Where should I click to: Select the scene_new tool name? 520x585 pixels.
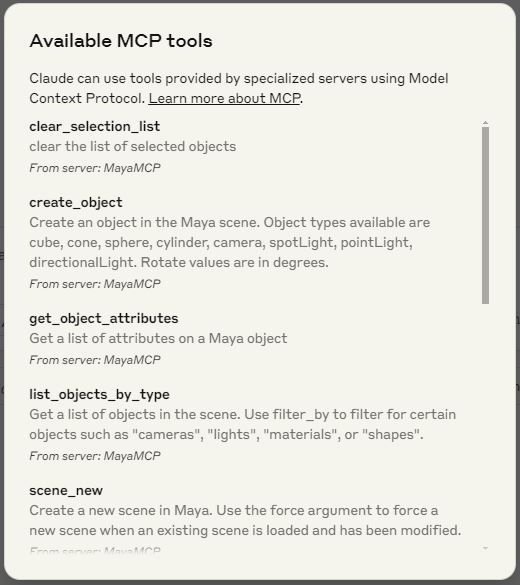66,491
